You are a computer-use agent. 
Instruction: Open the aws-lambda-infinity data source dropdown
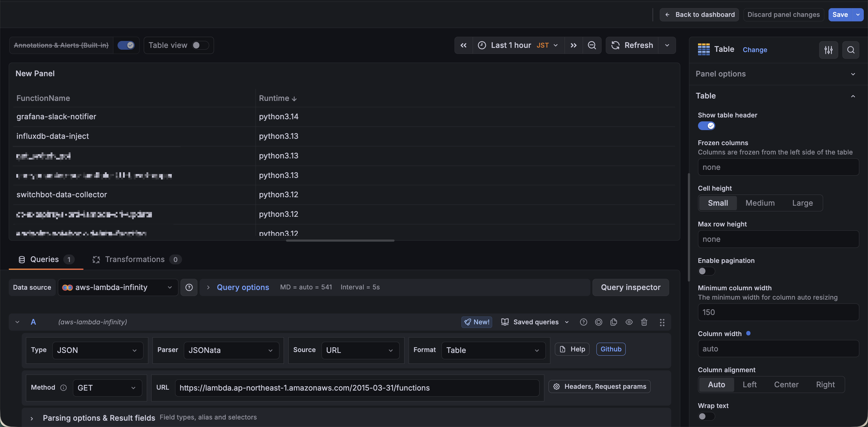pyautogui.click(x=118, y=287)
